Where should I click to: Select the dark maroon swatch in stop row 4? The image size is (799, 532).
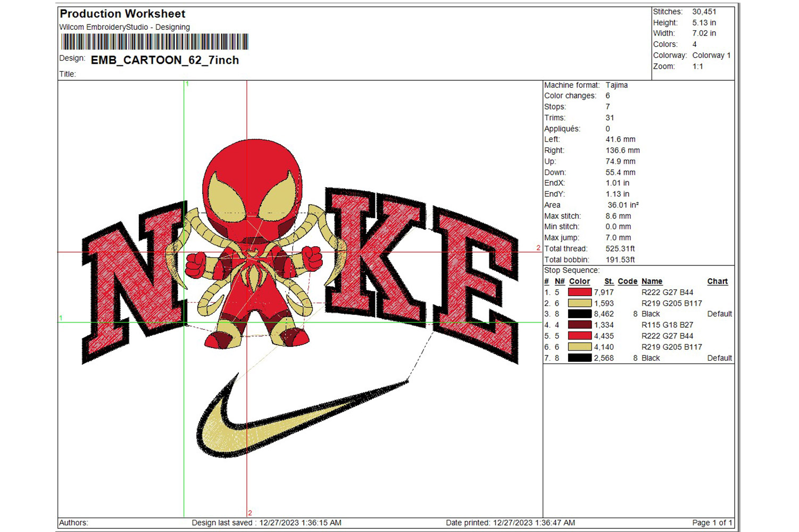point(579,325)
